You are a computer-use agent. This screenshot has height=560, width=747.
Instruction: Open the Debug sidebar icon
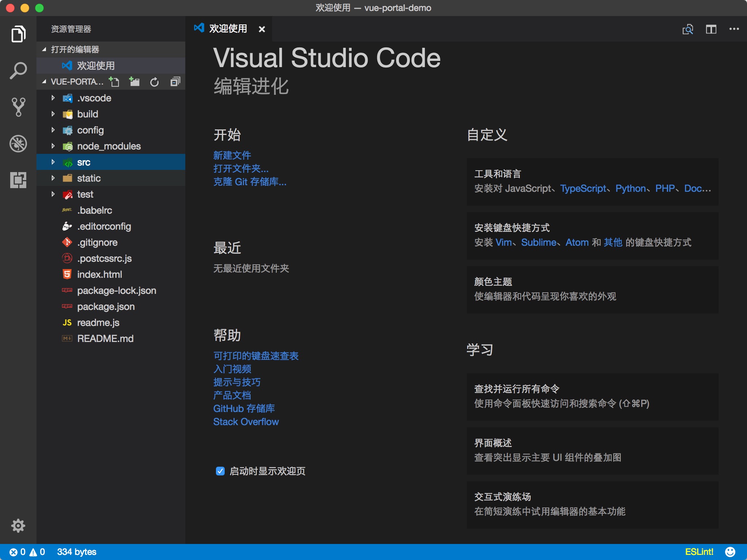click(x=18, y=143)
